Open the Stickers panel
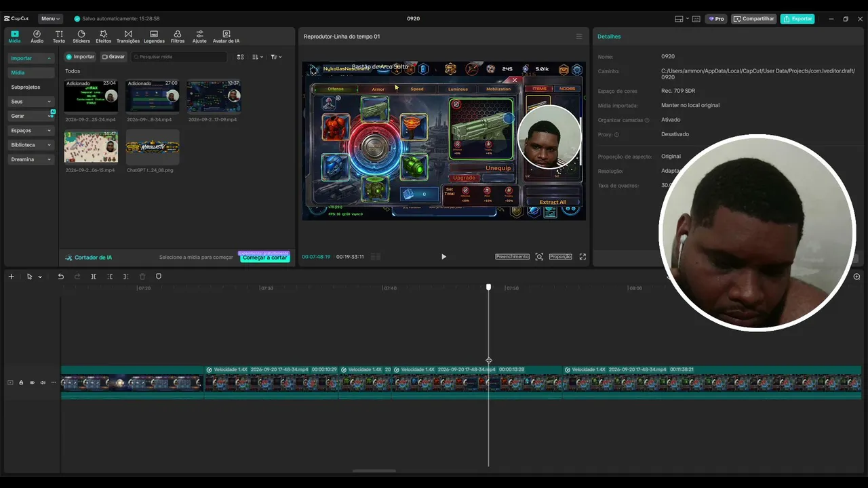Screen dimensions: 868x488 (x=81, y=37)
